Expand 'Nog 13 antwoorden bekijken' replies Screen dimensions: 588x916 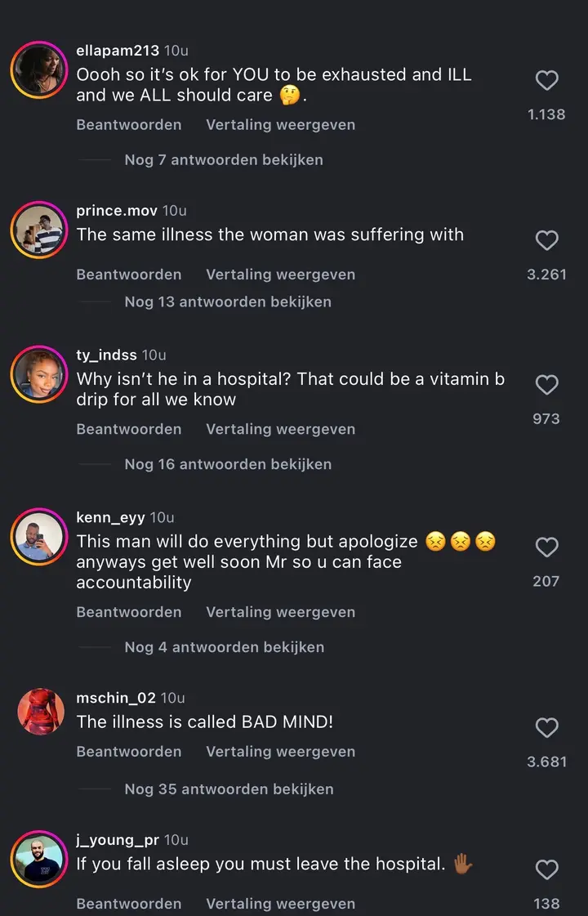coord(228,302)
